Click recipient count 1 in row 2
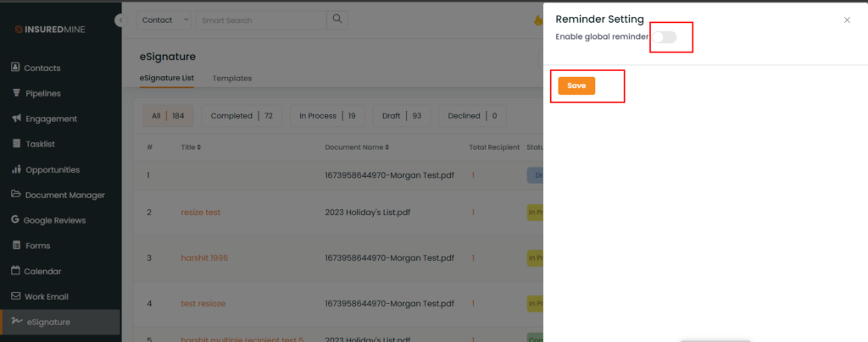This screenshot has width=868, height=342. (473, 212)
